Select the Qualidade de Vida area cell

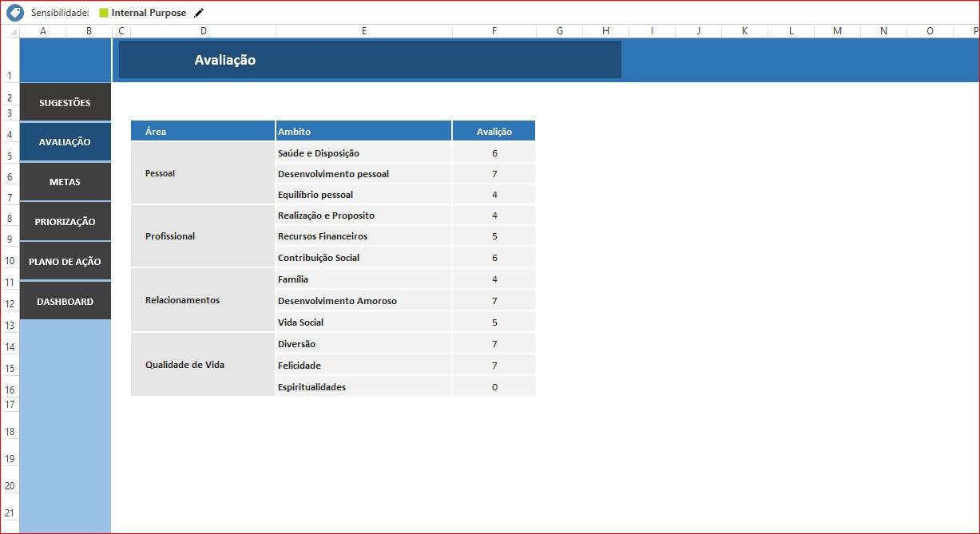(203, 365)
